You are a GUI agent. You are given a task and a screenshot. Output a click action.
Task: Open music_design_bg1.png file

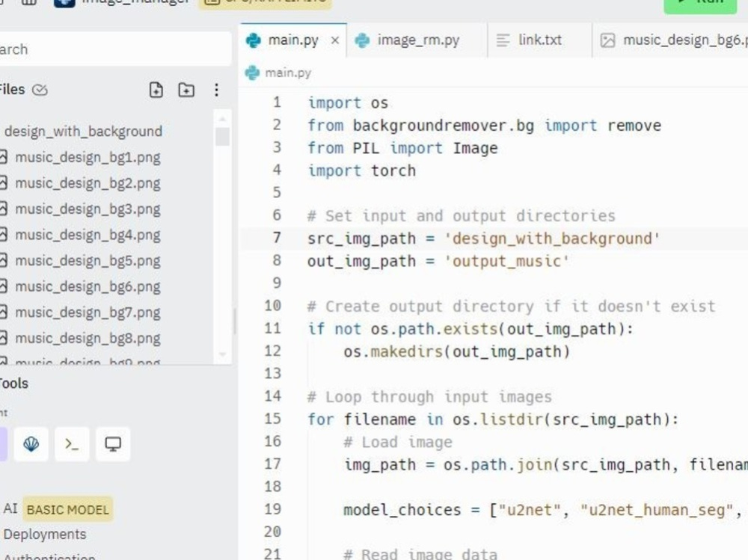click(x=88, y=158)
